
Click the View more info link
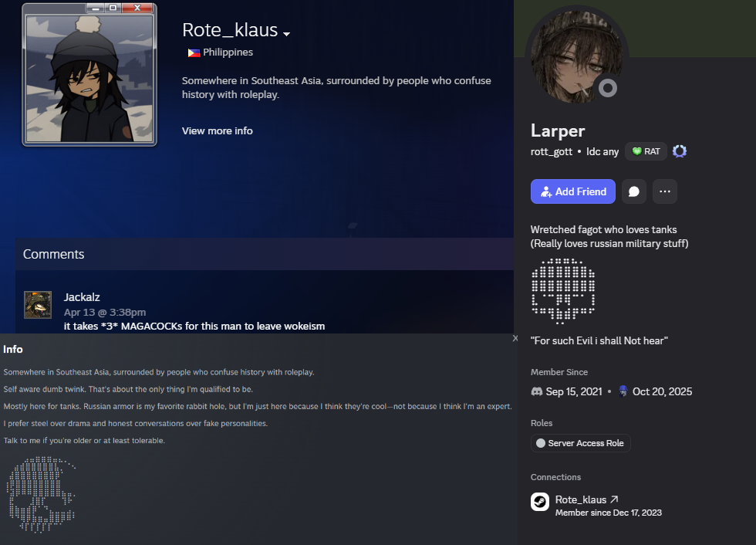point(217,130)
